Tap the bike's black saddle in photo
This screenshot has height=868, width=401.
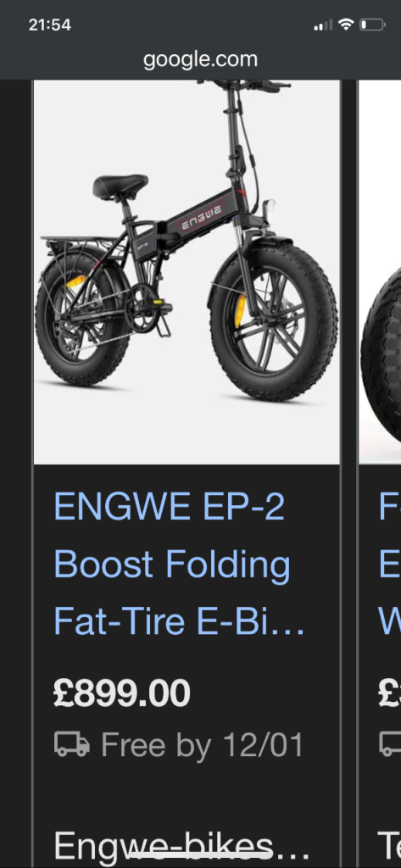pos(120,186)
